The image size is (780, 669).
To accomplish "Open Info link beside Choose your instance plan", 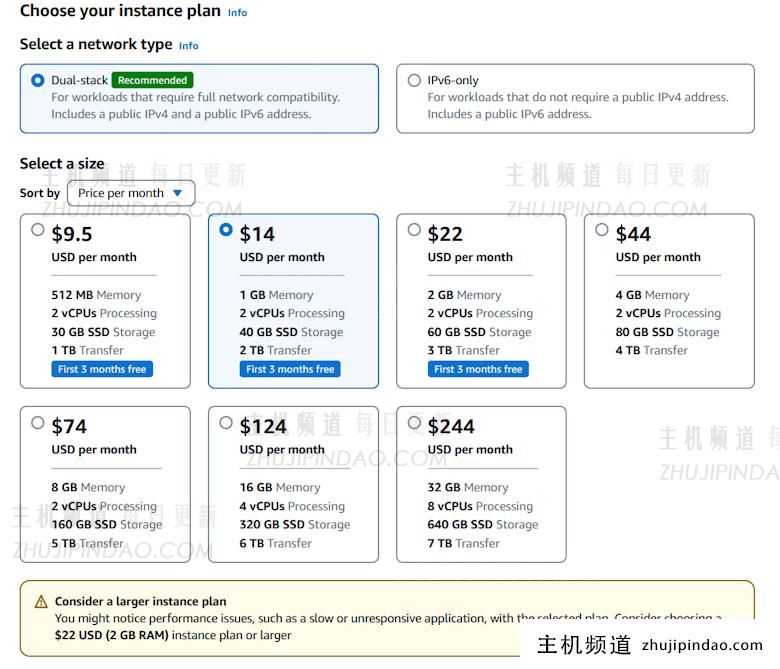I will tap(237, 13).
